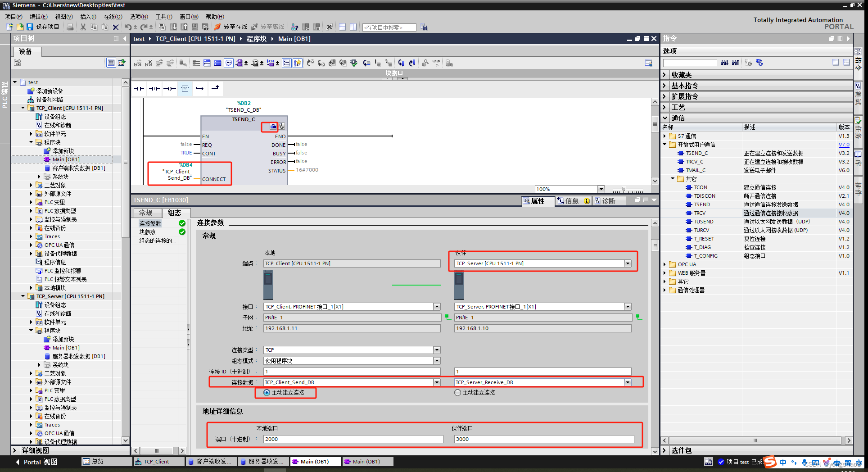The image size is (868, 472).
Task: Toggle network comments speech-bubble icon
Action: tap(229, 63)
